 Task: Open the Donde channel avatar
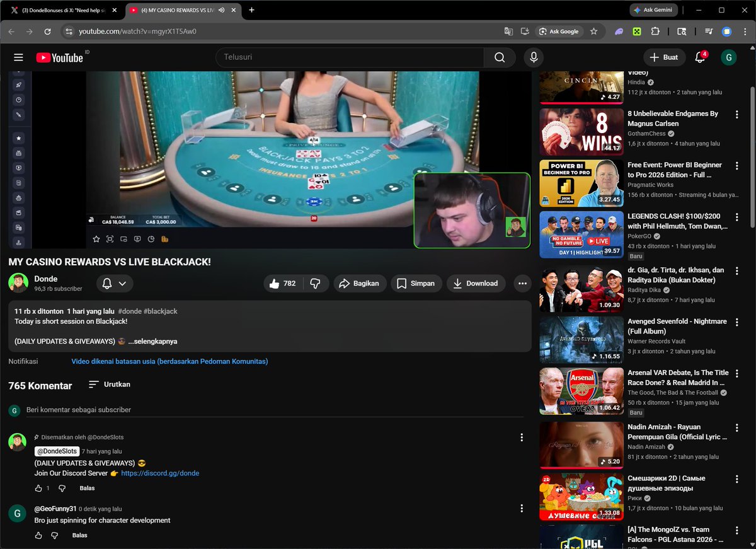pos(18,283)
